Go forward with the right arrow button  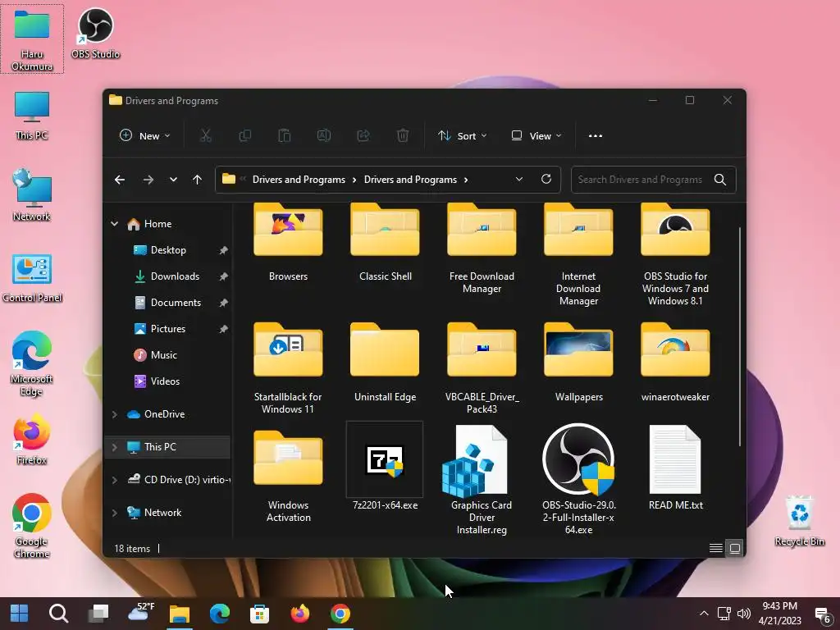point(148,180)
